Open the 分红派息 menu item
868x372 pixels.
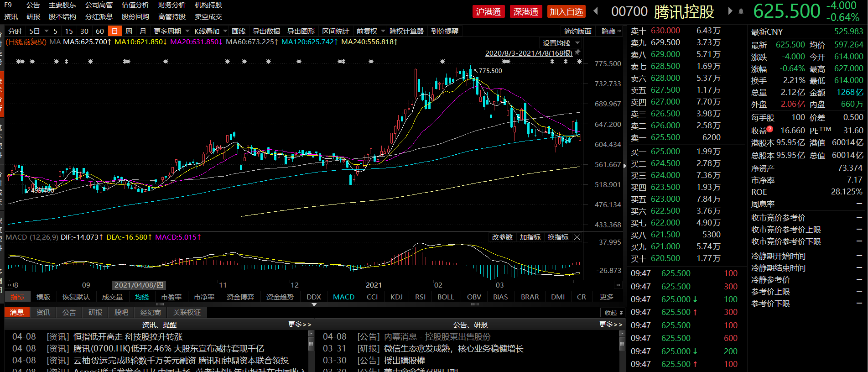99,17
